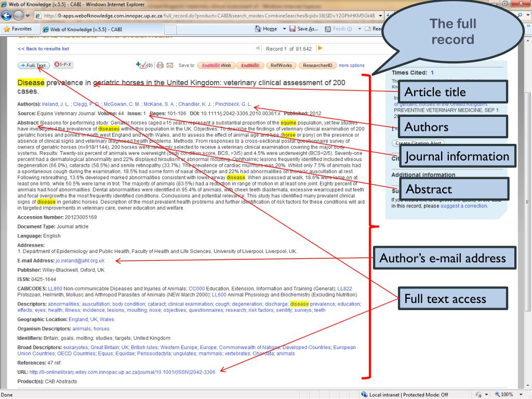Open author link McKane, S. A.

tap(159, 104)
